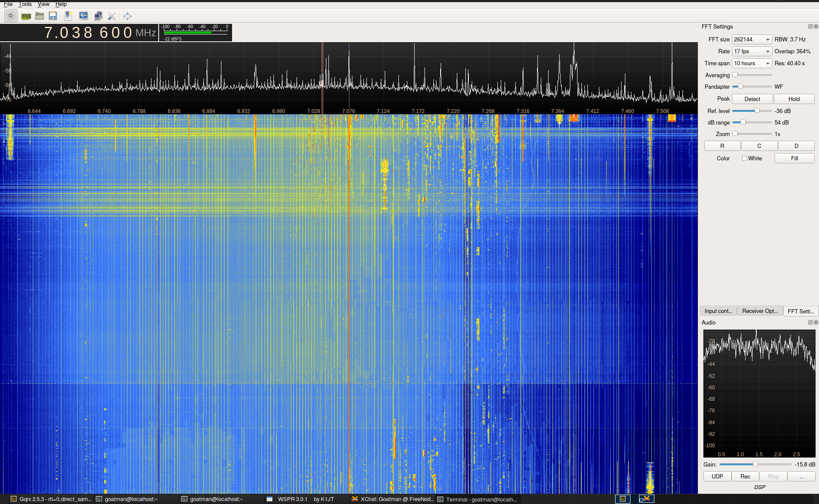
Task: Toggle the DSP power button
Action: (x=11, y=16)
